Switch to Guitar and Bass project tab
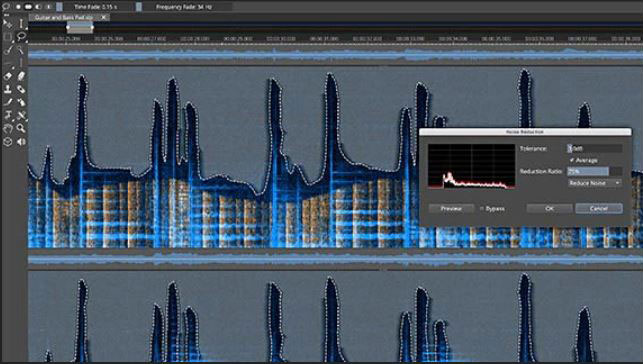Screen dimensions: 643x364 (64, 17)
